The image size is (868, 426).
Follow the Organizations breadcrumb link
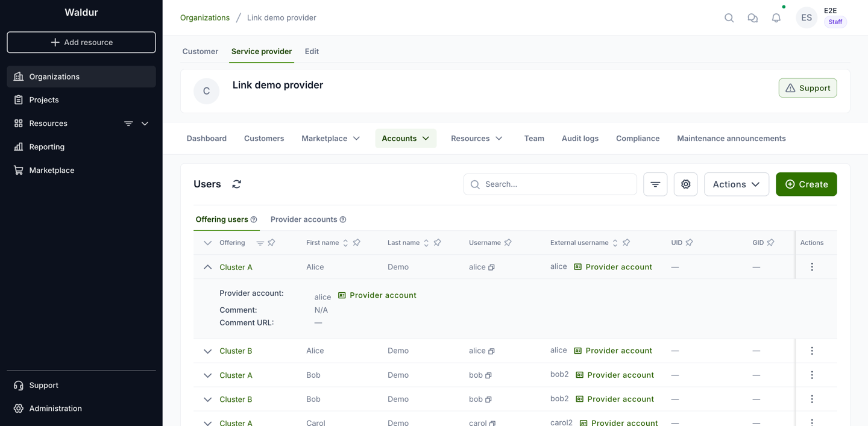(205, 17)
